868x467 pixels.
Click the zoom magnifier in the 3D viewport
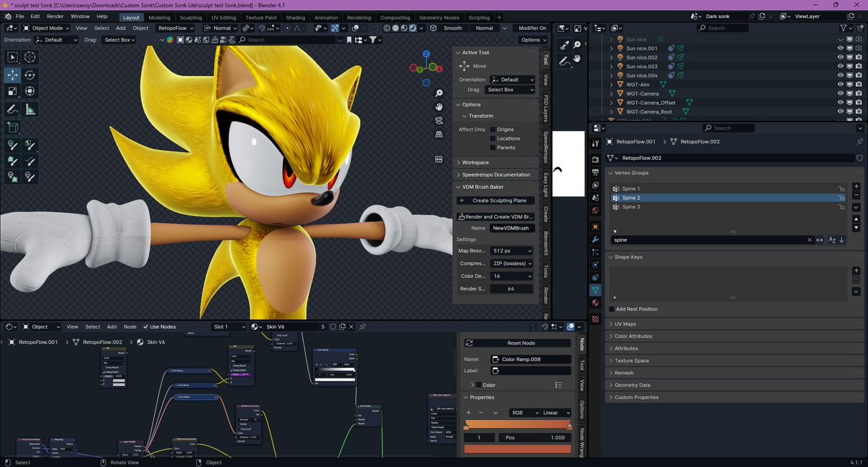(x=439, y=93)
